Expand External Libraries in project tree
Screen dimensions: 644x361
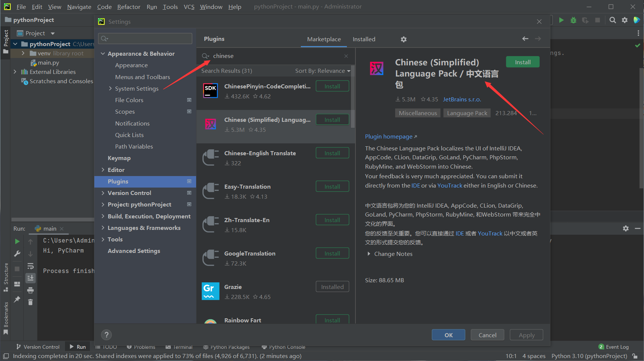pos(15,72)
